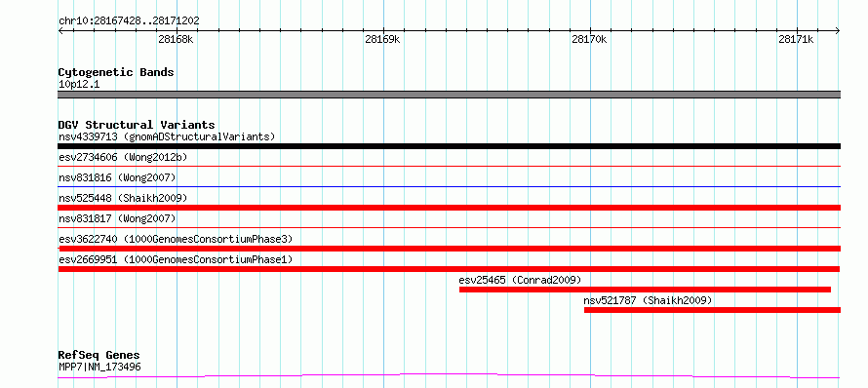The width and height of the screenshot is (868, 388).
Task: Click the esv25465 (Conrad2009) label
Action: [521, 280]
